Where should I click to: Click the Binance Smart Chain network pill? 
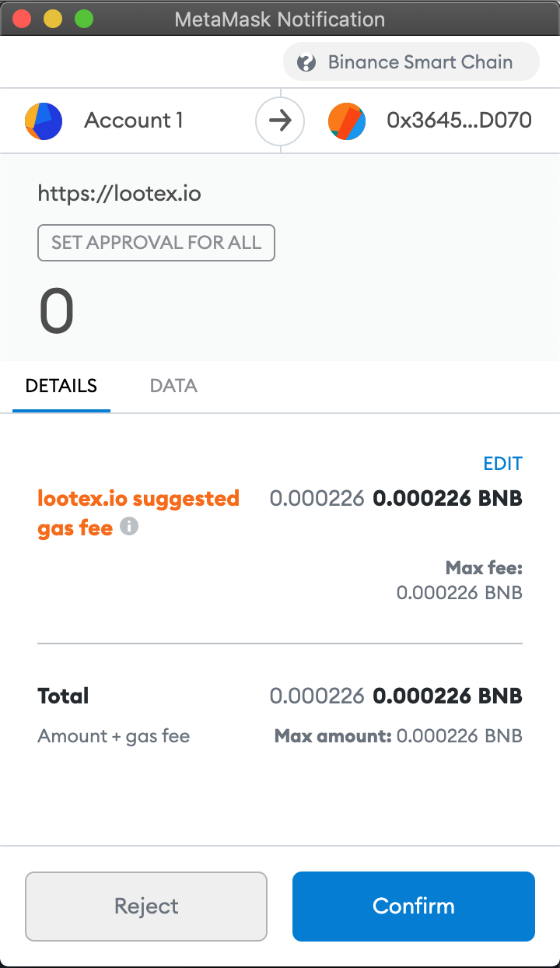411,62
